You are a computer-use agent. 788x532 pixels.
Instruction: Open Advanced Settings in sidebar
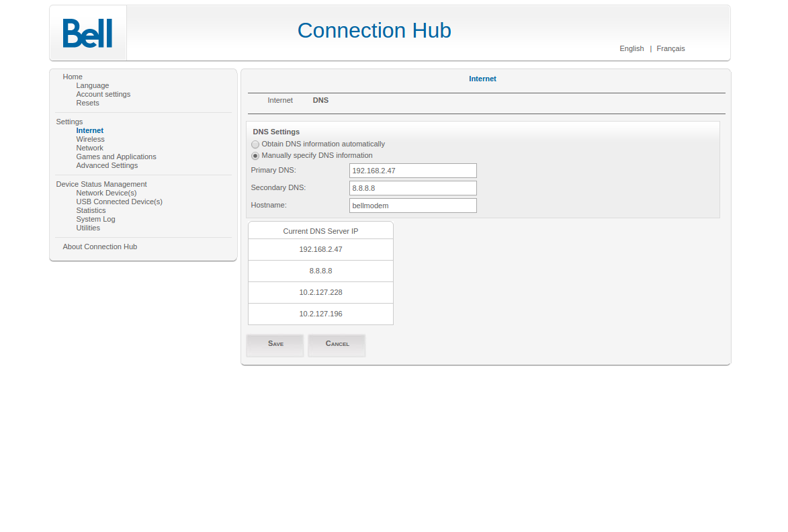click(x=107, y=166)
